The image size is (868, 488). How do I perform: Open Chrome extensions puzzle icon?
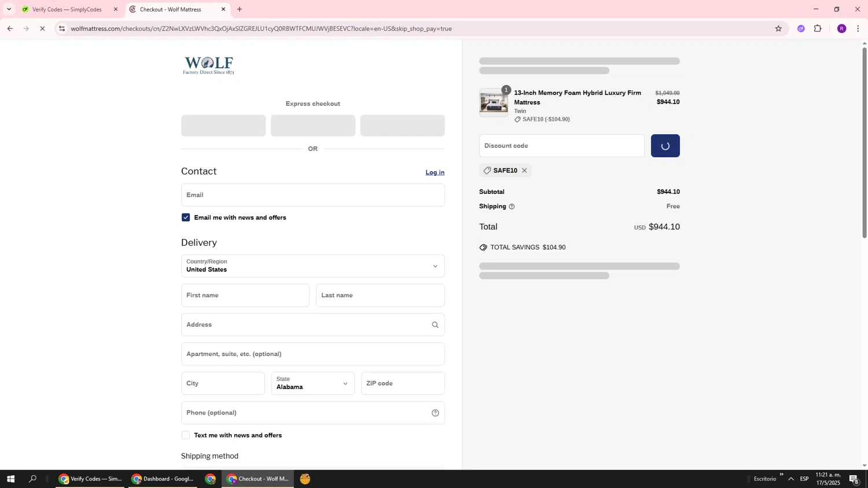(x=818, y=28)
